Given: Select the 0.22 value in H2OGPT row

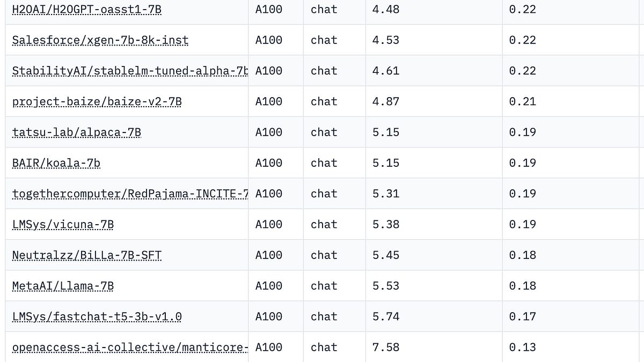Looking at the screenshot, I should pos(522,10).
